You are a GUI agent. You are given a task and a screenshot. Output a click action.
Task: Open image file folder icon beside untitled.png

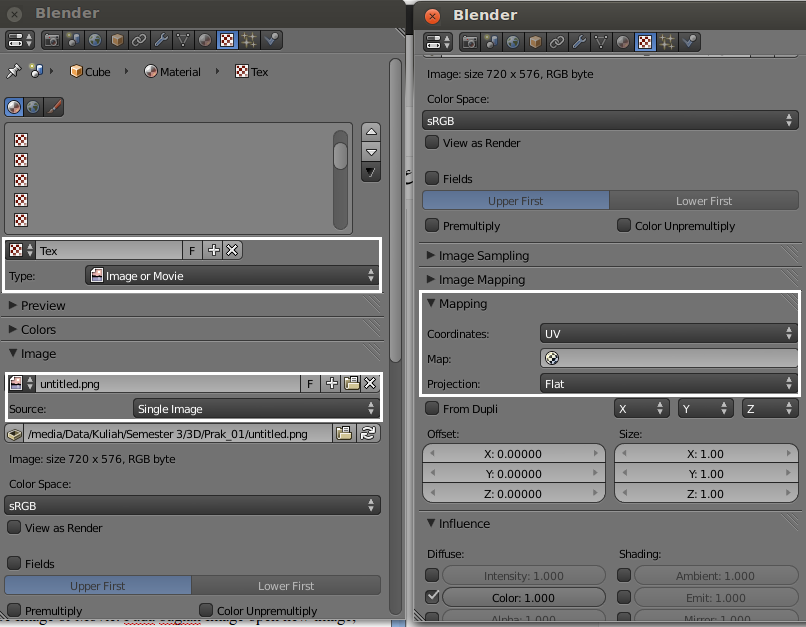pyautogui.click(x=352, y=383)
